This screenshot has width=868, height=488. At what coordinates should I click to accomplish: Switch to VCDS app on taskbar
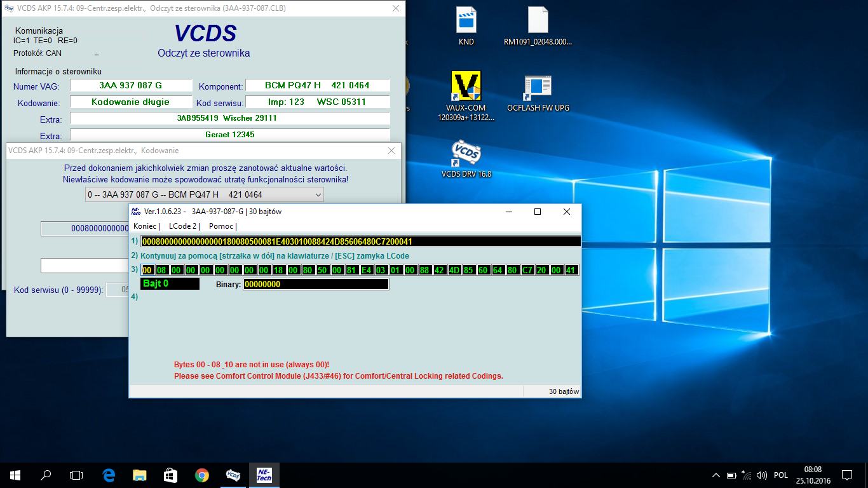[x=233, y=475]
